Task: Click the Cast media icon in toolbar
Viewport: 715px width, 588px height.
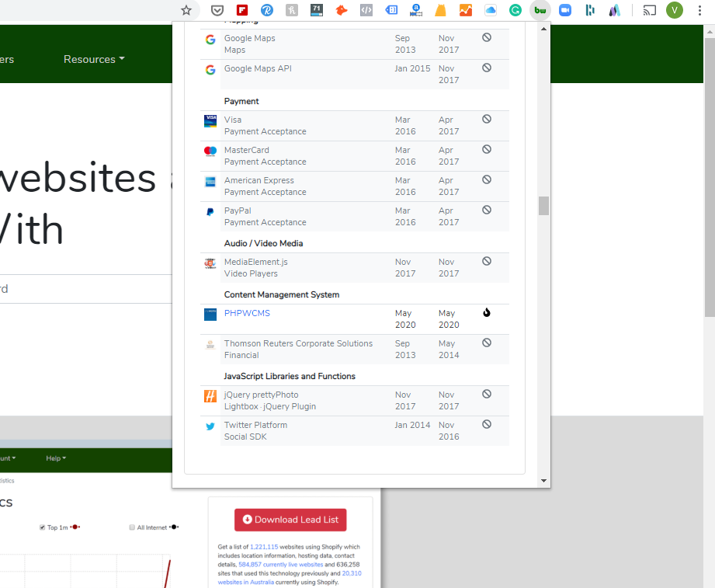Action: pyautogui.click(x=649, y=10)
